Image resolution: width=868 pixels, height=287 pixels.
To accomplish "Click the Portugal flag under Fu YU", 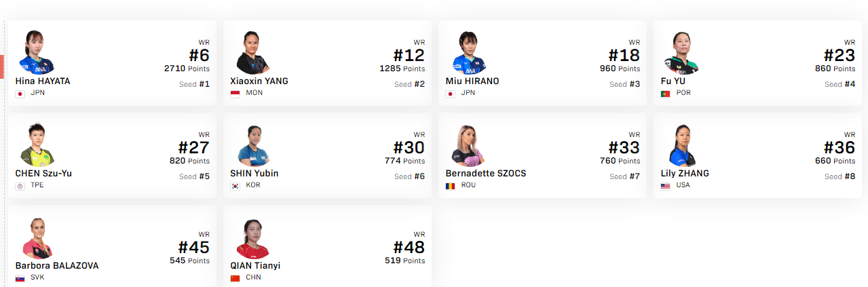I will [666, 94].
